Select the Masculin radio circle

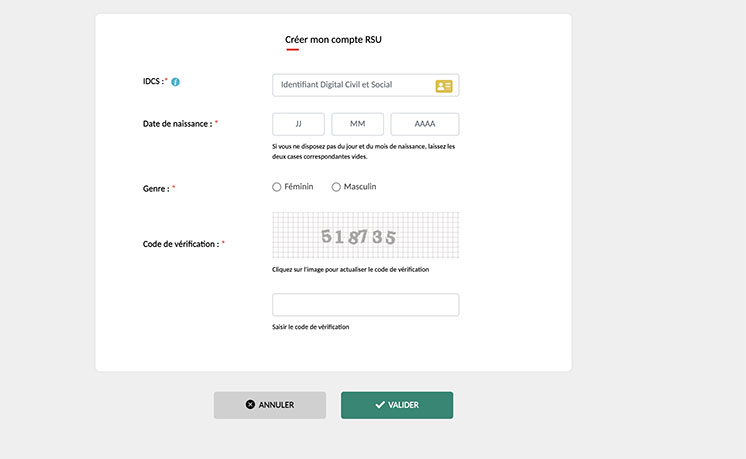(x=336, y=187)
